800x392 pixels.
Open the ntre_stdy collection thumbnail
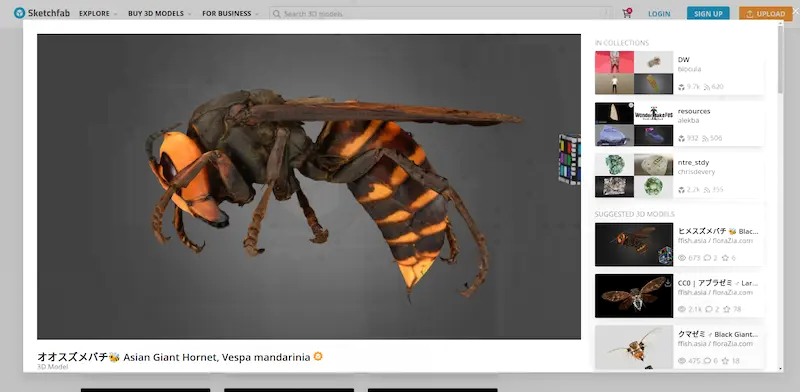coord(634,176)
